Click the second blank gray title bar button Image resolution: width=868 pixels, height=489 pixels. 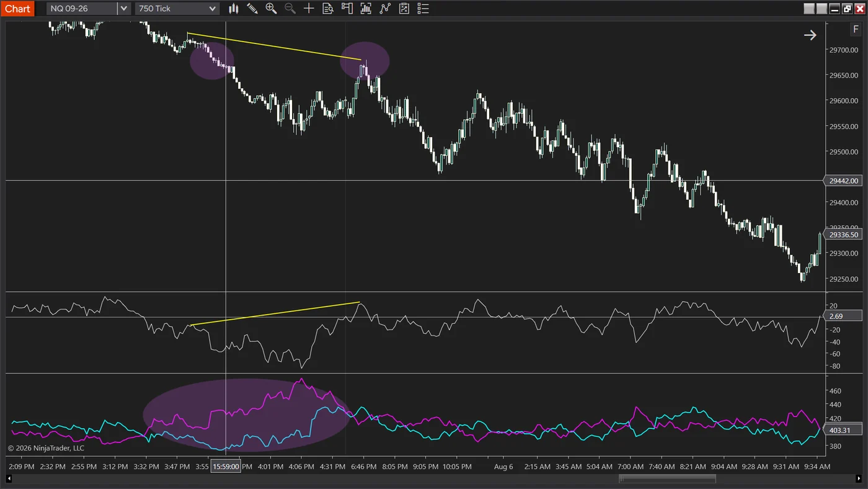pos(821,9)
